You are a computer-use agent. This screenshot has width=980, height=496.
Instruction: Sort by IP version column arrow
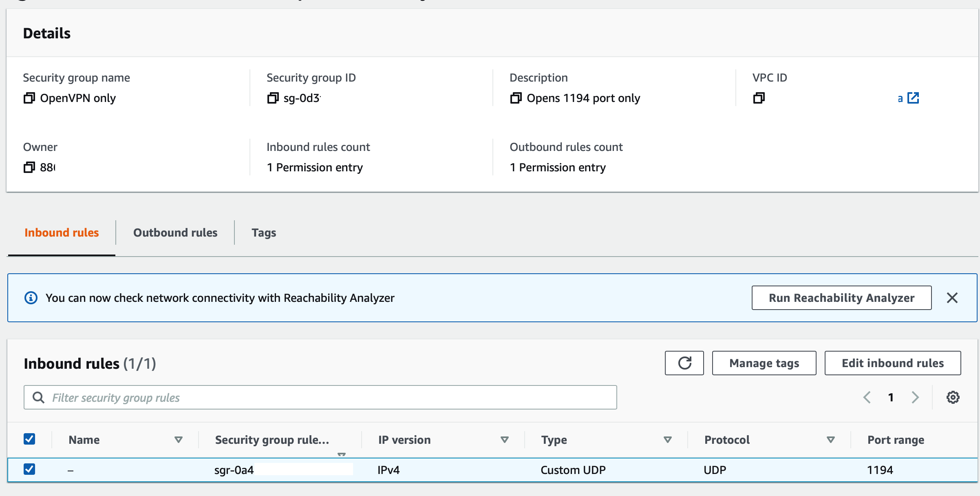click(x=504, y=440)
